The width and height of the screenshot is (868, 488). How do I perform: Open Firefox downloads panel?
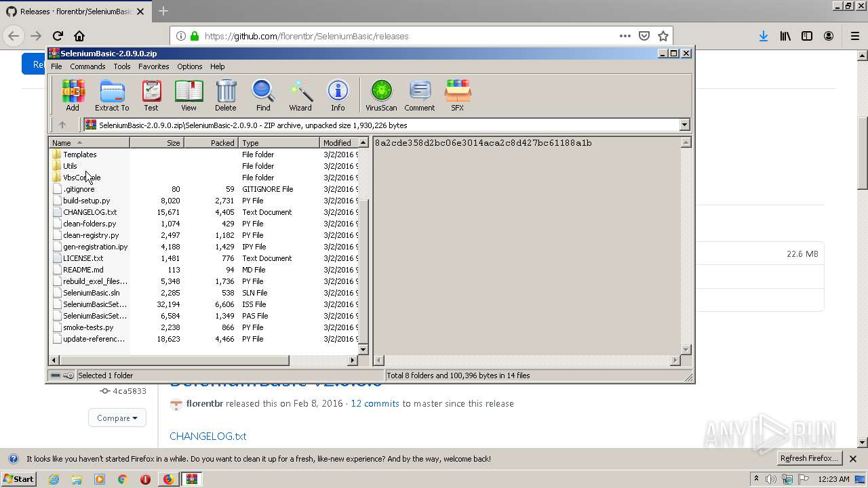point(764,36)
